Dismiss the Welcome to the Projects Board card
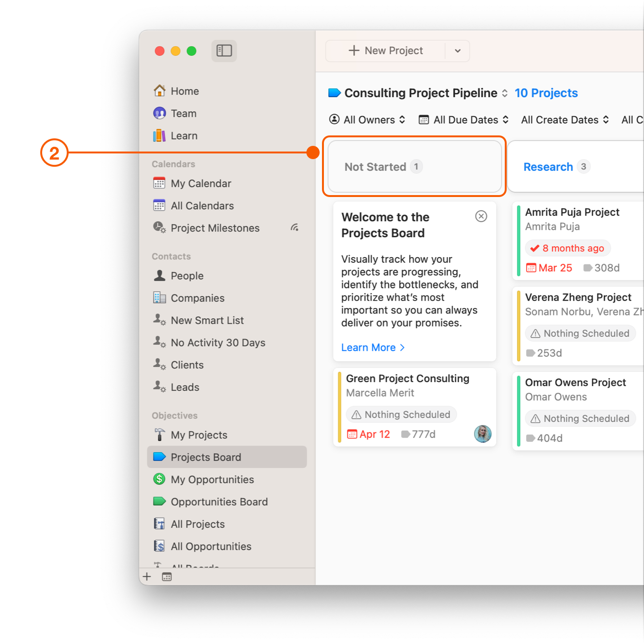 (481, 216)
